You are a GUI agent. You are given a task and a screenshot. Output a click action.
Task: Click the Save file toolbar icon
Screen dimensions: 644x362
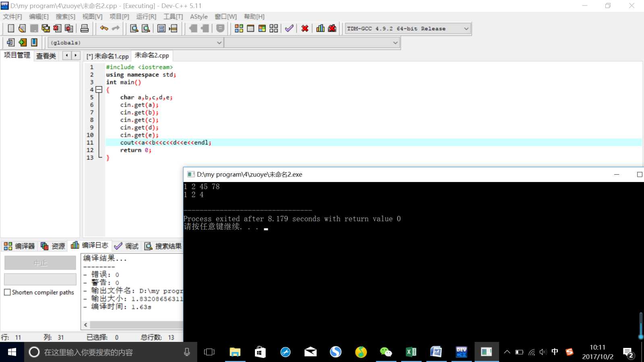[34, 28]
